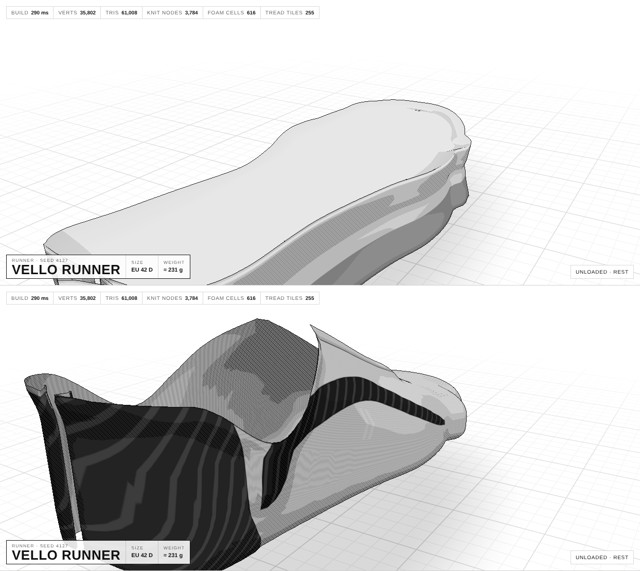Screen dimensions: 640x571
Task: Click the TREAD TILES 255 stat in the lower viewport
Action: tap(290, 298)
